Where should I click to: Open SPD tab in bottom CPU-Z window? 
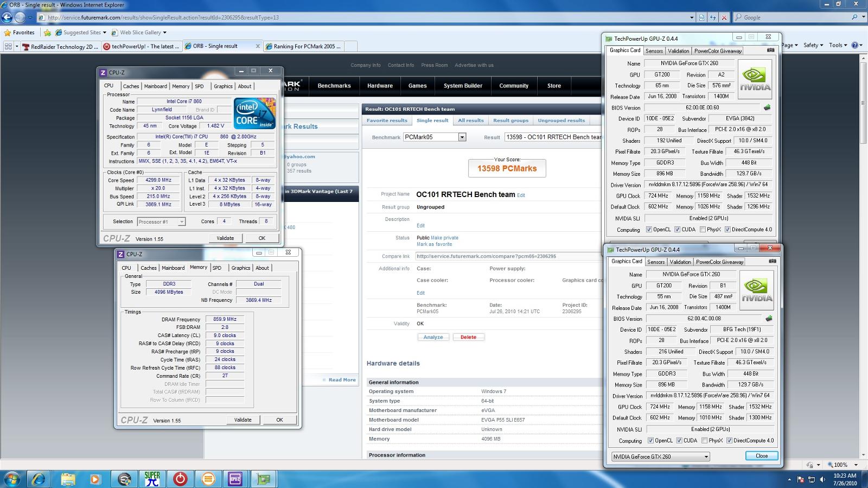tap(217, 268)
